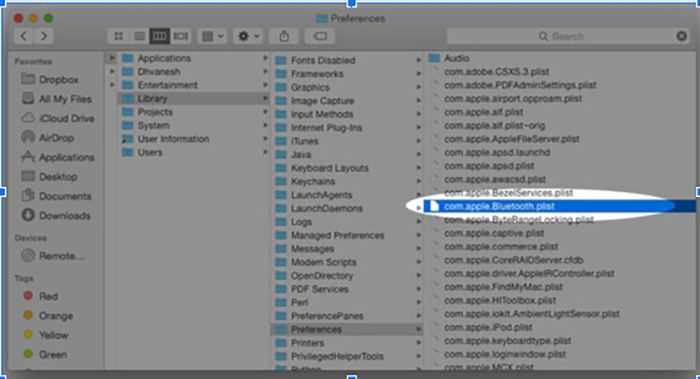Open the Fonts Disabled folder
The height and width of the screenshot is (379, 700).
pos(316,60)
